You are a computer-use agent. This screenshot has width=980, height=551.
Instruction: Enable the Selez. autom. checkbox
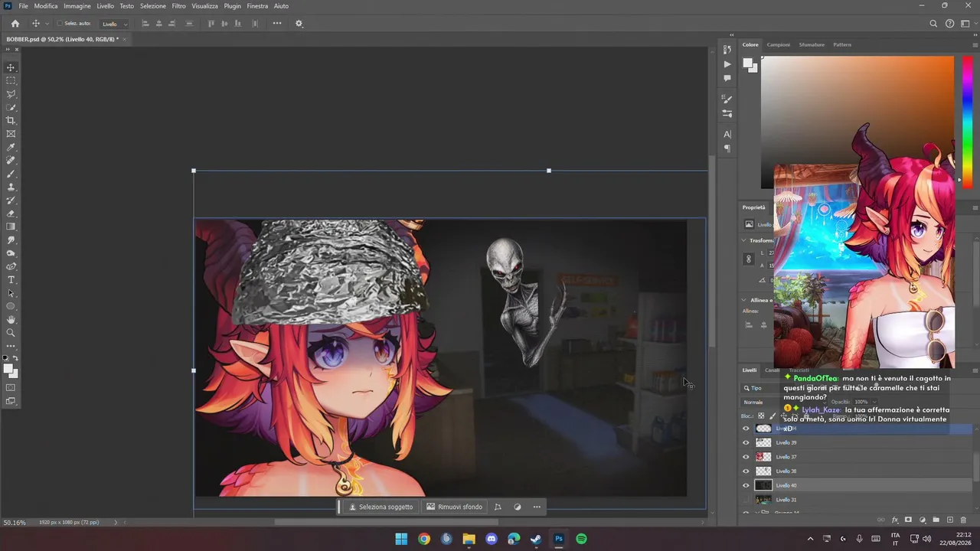pyautogui.click(x=60, y=24)
